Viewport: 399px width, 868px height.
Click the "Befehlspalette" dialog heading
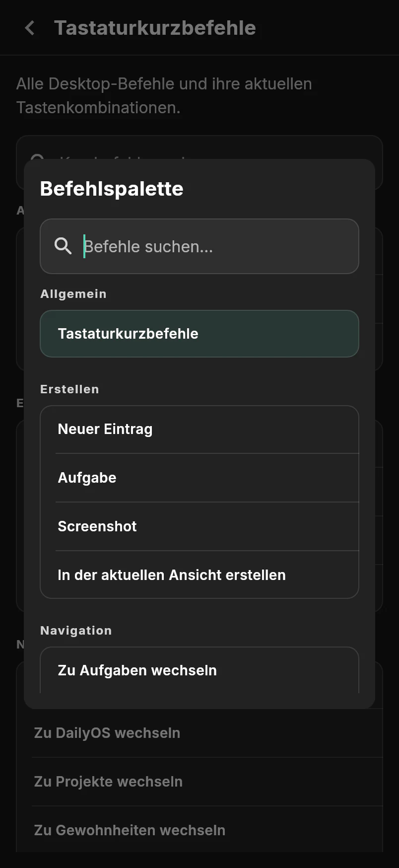[x=112, y=189]
